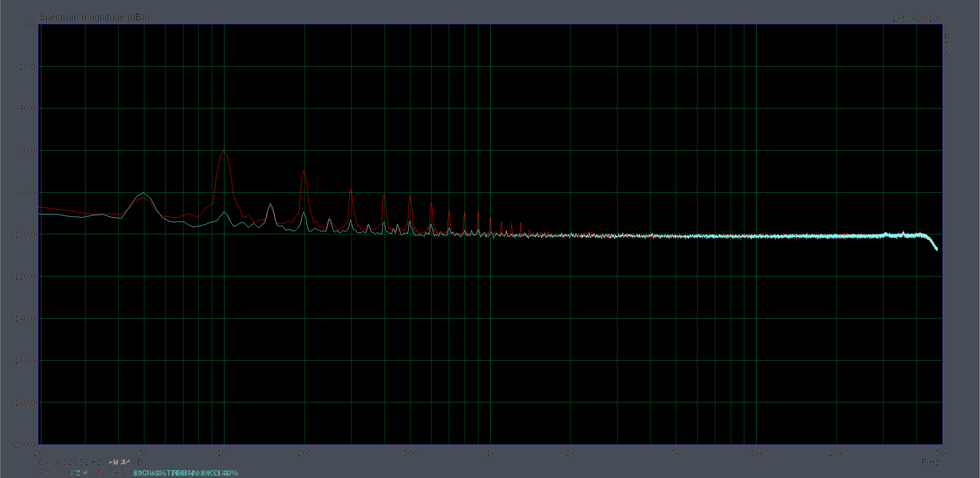Click the '20k' frequency axis label

click(x=836, y=453)
